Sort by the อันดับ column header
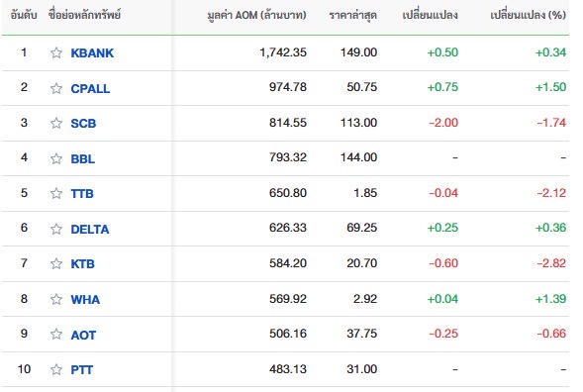Screen dimensions: 583x392 (x=24, y=15)
